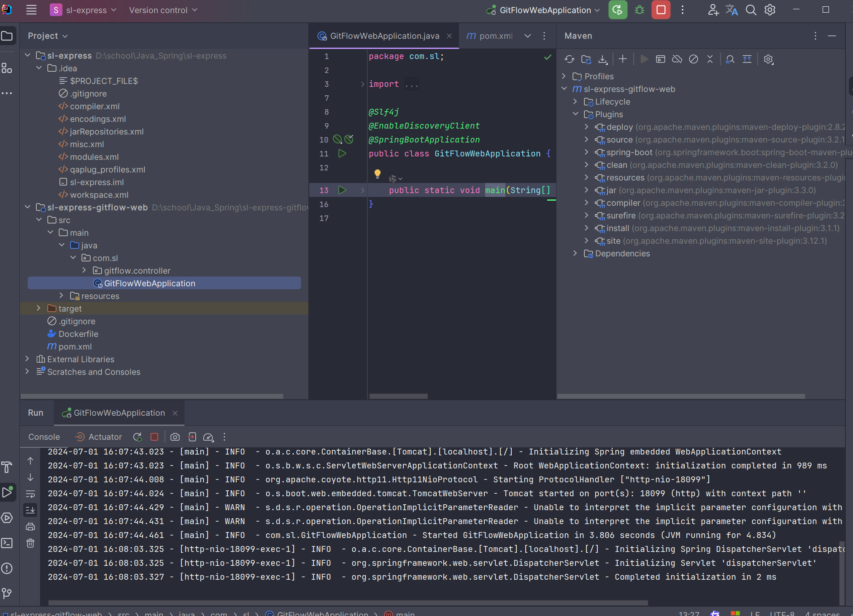The image size is (853, 616).
Task: Select GitFlowWebApplication run tab
Action: [x=119, y=413]
